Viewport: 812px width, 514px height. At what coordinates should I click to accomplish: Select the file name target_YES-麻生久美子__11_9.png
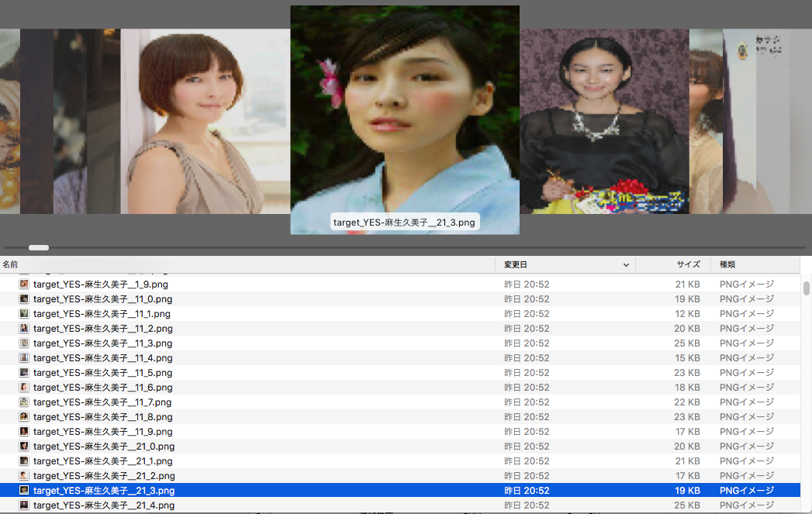click(x=102, y=432)
